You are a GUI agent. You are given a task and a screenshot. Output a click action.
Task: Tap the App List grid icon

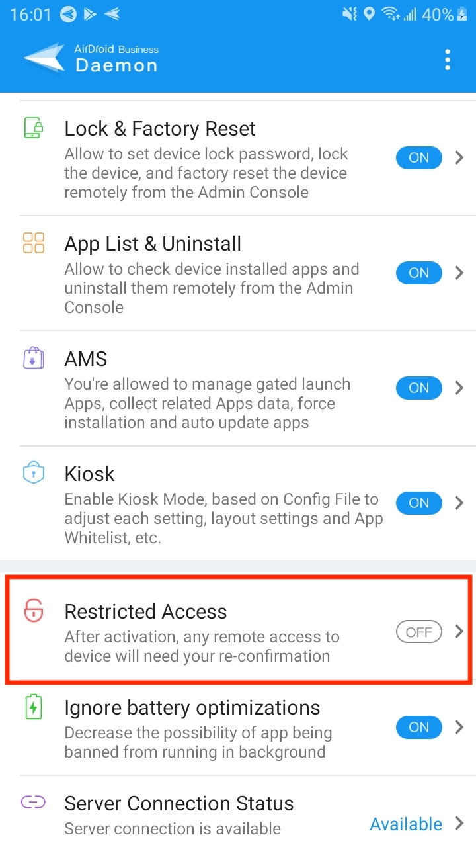pos(34,243)
